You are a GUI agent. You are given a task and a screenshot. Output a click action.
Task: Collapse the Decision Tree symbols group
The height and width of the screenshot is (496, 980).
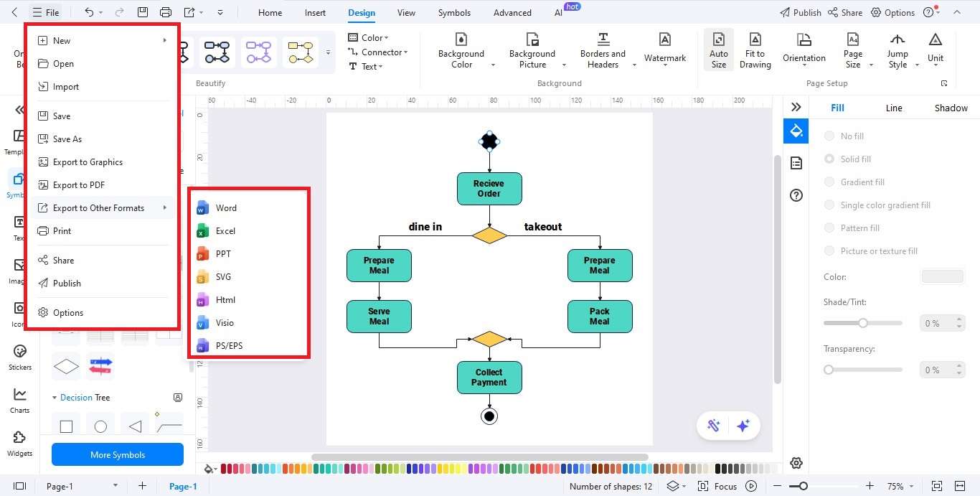(x=55, y=397)
